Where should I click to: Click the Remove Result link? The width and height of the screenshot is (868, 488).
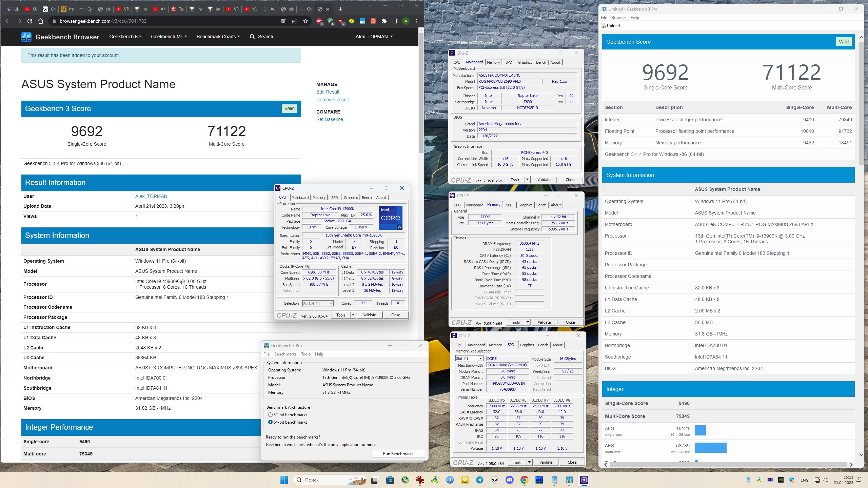pos(332,100)
